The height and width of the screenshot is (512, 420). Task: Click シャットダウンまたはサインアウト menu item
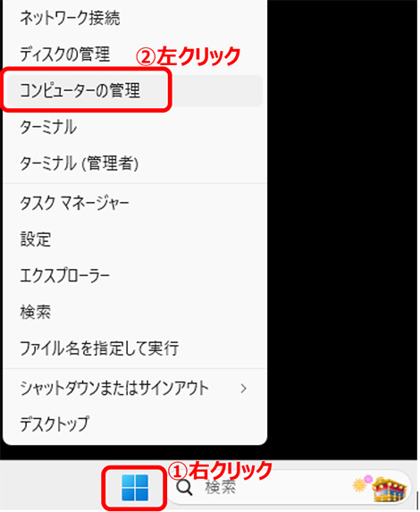pyautogui.click(x=135, y=389)
